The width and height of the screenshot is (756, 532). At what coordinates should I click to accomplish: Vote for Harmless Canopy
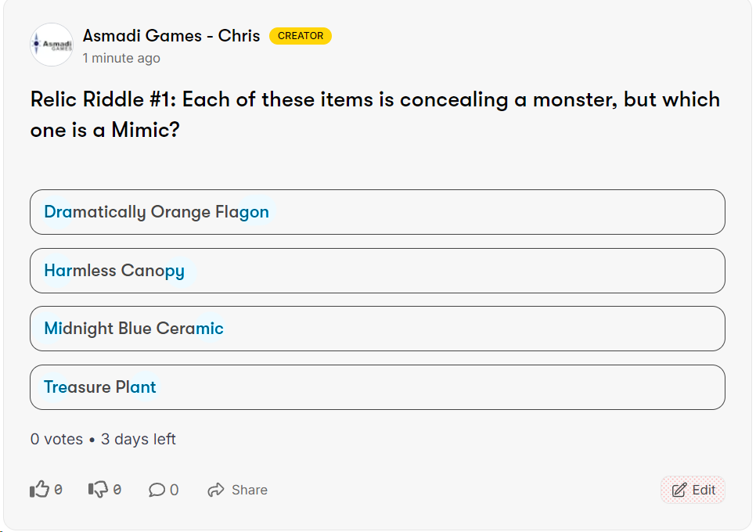[377, 271]
